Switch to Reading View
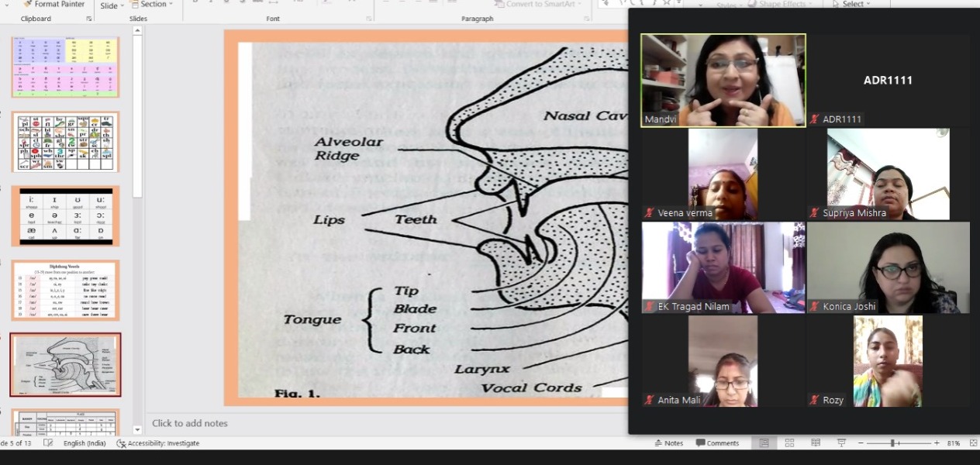The height and width of the screenshot is (465, 980). click(x=815, y=443)
